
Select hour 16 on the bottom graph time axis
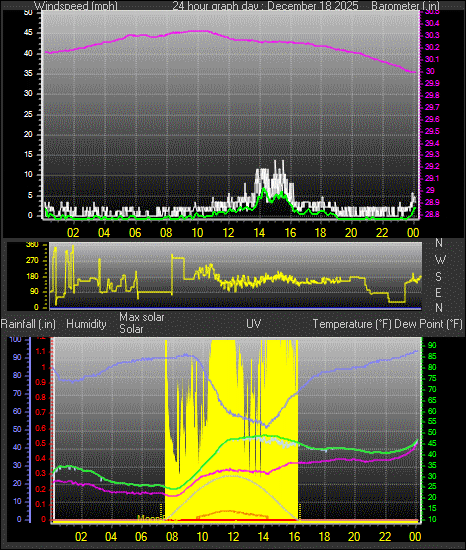click(294, 537)
